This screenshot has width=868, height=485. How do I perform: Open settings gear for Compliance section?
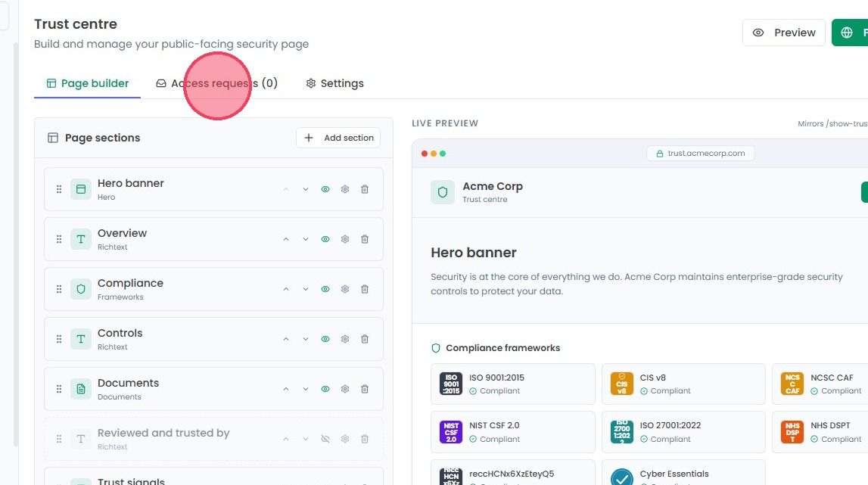345,289
